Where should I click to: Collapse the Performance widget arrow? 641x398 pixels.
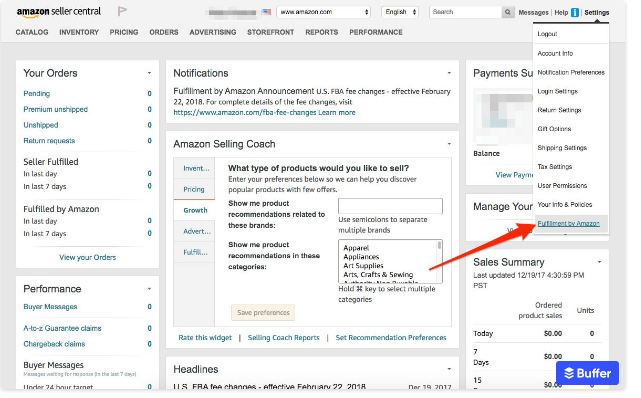point(149,289)
